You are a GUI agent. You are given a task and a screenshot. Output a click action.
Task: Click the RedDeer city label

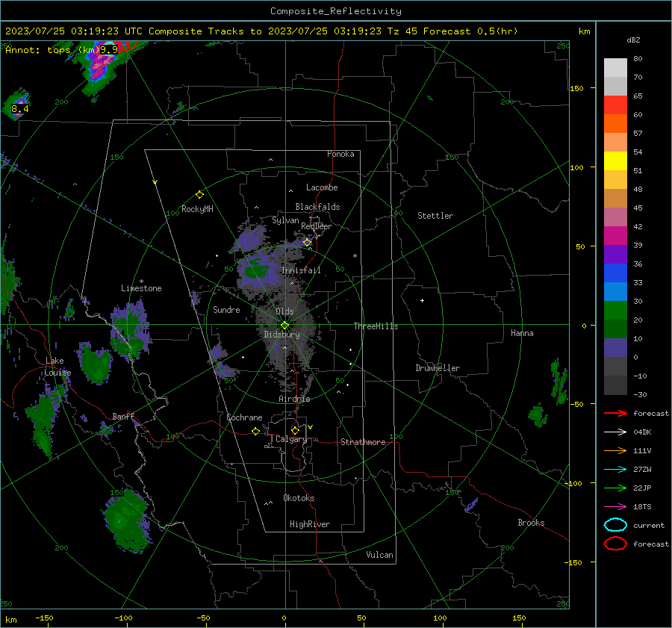[x=317, y=226]
